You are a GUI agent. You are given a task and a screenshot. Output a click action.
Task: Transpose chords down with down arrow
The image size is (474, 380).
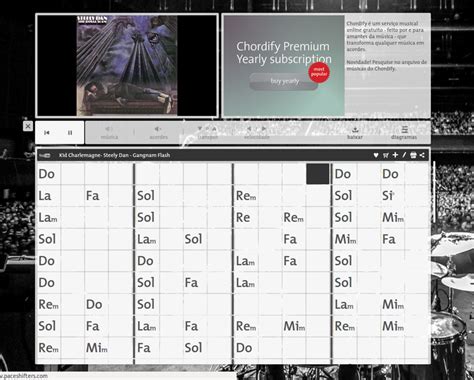(200, 129)
